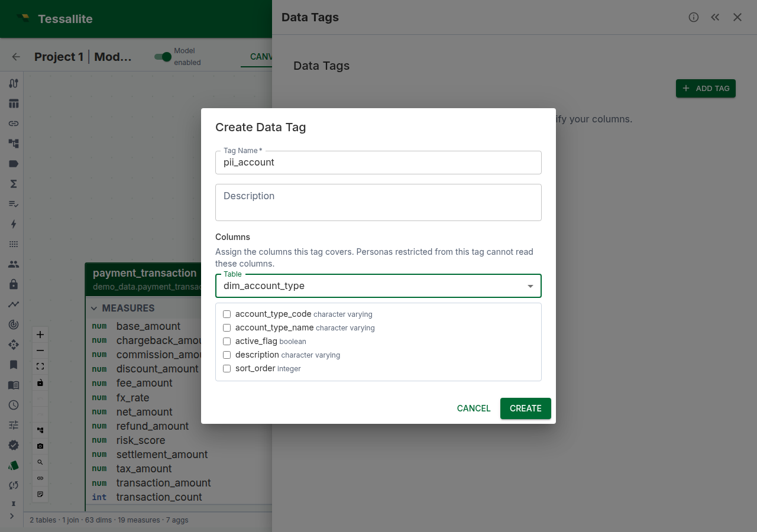The width and height of the screenshot is (757, 532).
Task: Select the transaction_count measure row
Action: pos(179,497)
